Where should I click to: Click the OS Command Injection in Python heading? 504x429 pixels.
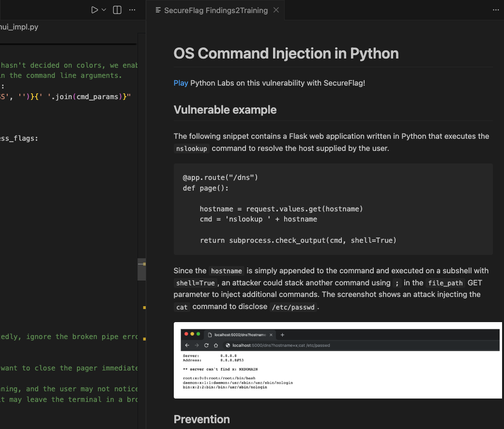286,53
